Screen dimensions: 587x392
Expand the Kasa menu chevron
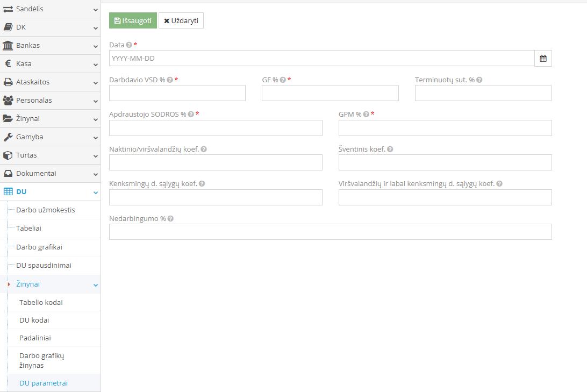(x=96, y=65)
